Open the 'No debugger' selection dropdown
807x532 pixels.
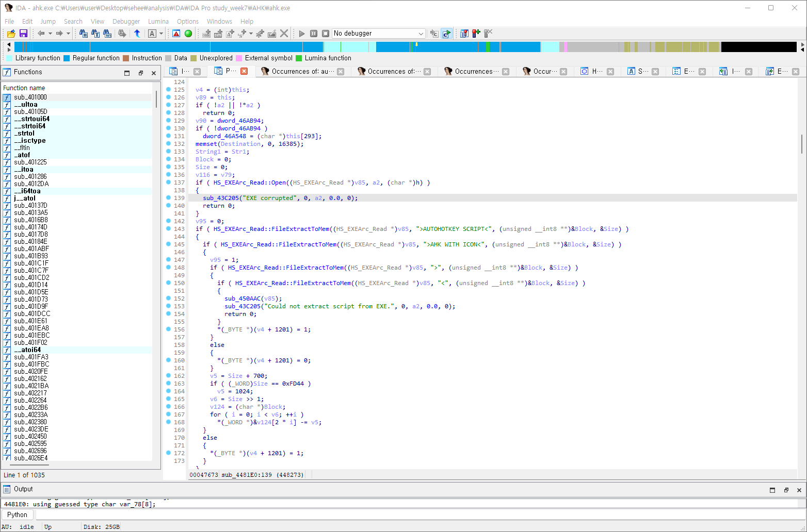[379, 34]
